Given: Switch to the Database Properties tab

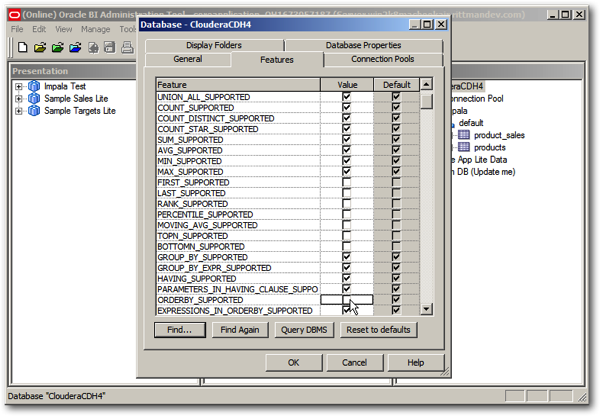Looking at the screenshot, I should [x=364, y=45].
